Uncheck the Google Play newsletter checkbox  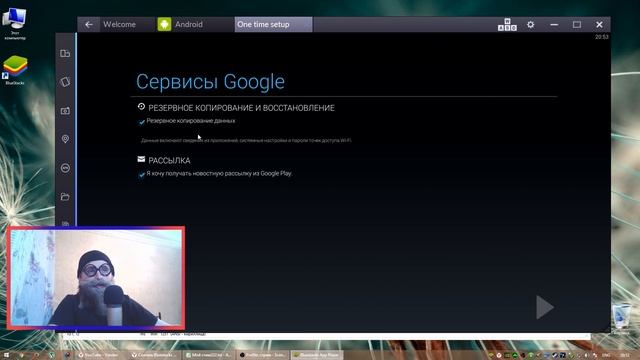click(142, 174)
